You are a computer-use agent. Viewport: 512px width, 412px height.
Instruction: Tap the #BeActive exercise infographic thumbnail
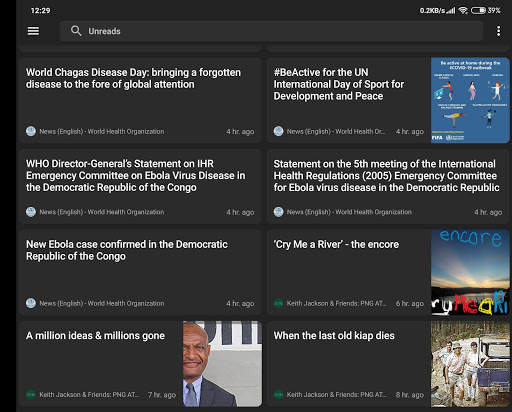[x=470, y=100]
